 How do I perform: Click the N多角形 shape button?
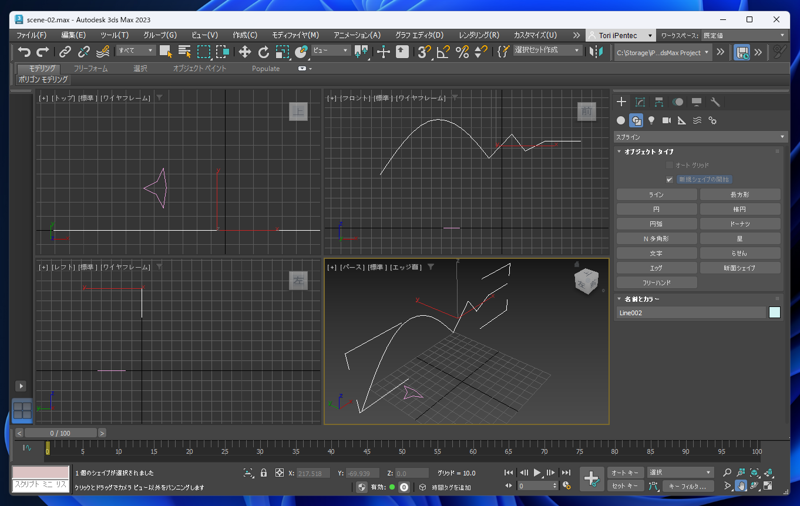point(656,238)
